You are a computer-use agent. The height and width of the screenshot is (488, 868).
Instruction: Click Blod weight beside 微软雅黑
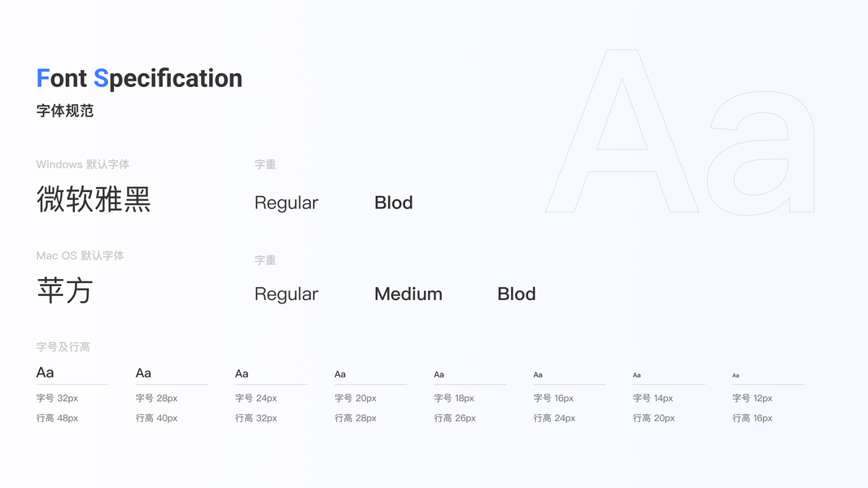pos(394,203)
